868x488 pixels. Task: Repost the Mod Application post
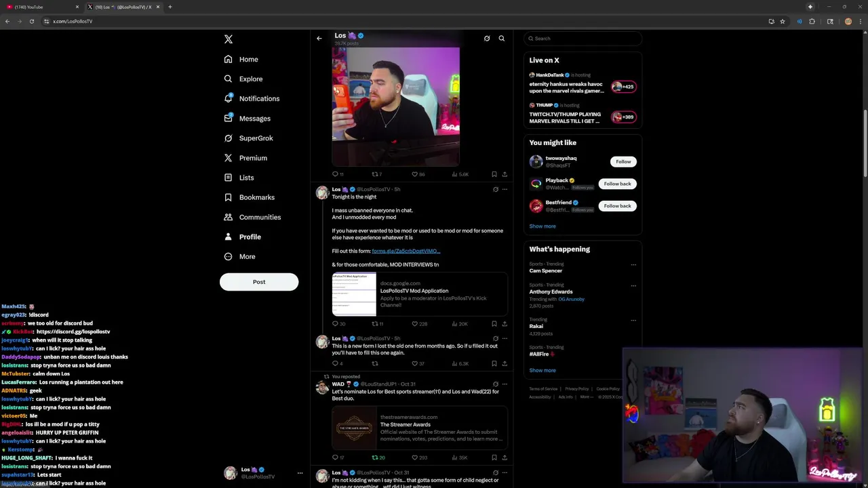377,324
